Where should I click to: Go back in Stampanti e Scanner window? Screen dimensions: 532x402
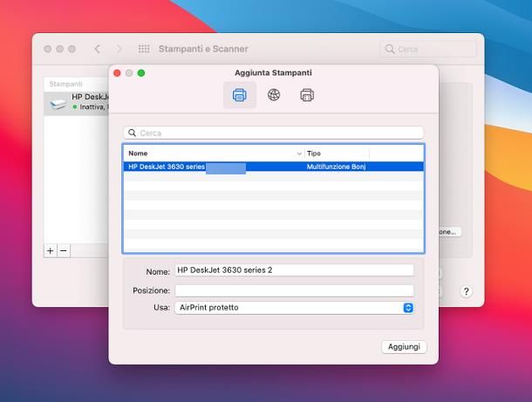coord(98,49)
